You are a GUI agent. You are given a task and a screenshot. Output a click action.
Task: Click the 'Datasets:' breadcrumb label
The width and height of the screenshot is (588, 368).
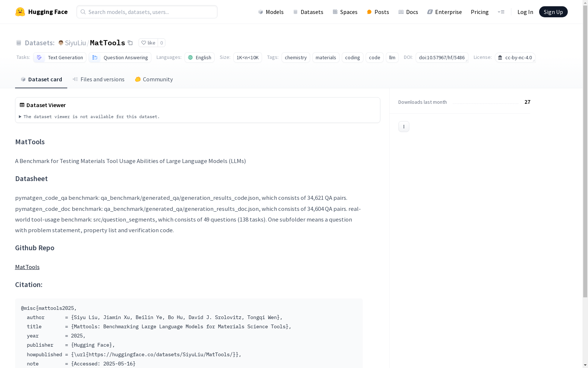[39, 43]
